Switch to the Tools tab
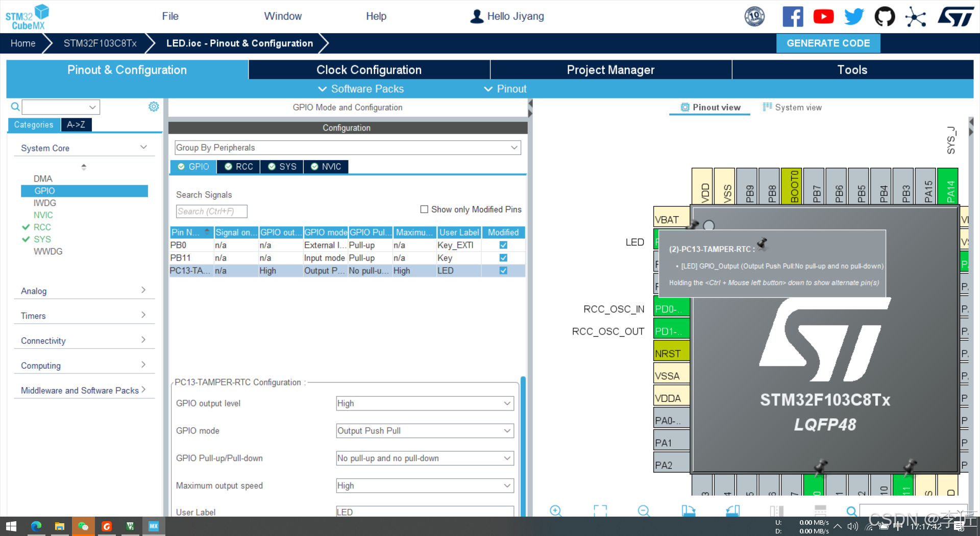The width and height of the screenshot is (980, 536). [852, 70]
